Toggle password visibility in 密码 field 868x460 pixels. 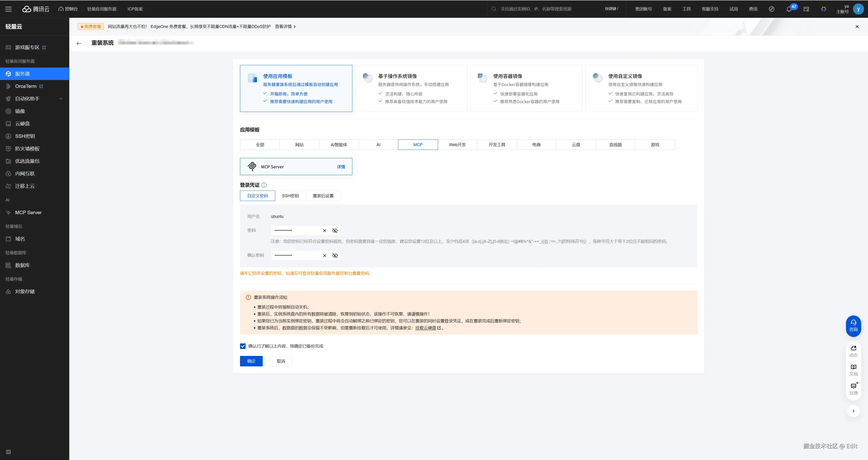coord(335,230)
